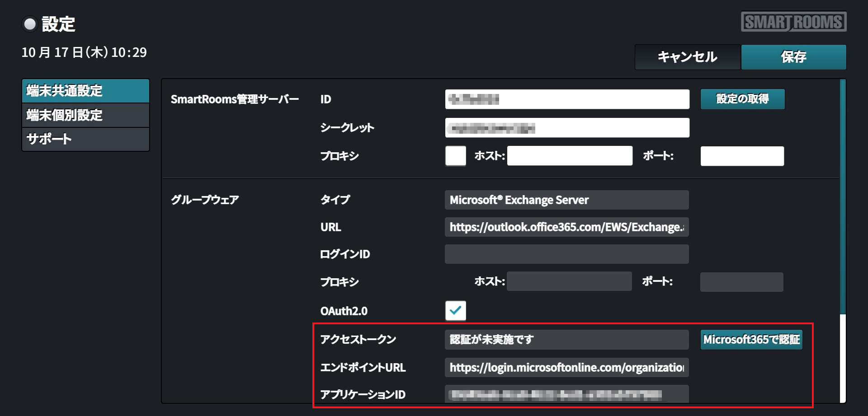Image resolution: width=868 pixels, height=416 pixels.
Task: Click the 設定の取得 button
Action: click(x=742, y=99)
